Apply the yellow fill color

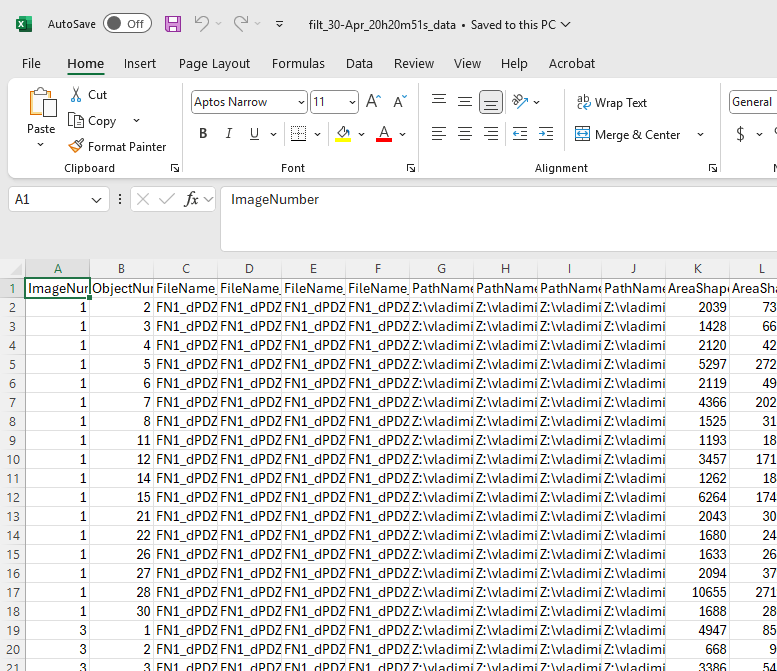344,134
